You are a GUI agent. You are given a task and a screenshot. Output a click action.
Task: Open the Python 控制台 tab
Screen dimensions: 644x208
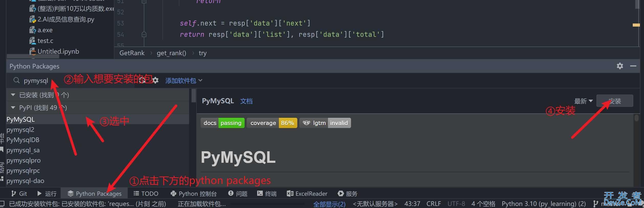click(193, 193)
